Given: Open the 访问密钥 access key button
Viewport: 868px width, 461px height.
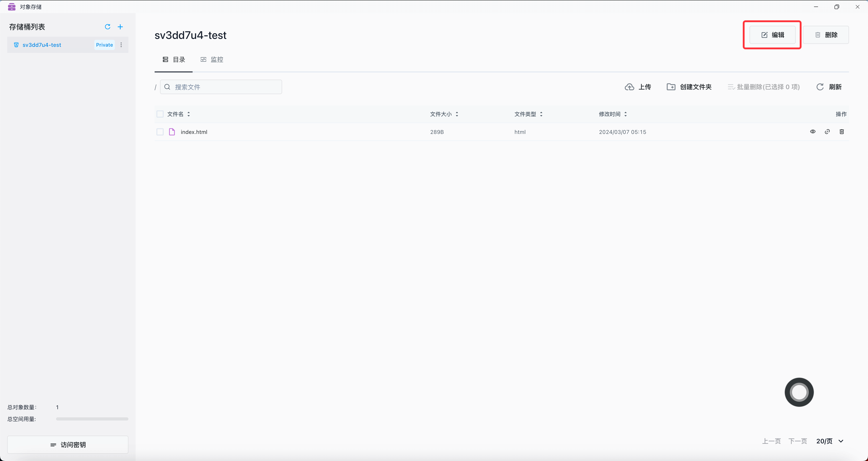Looking at the screenshot, I should tap(68, 445).
